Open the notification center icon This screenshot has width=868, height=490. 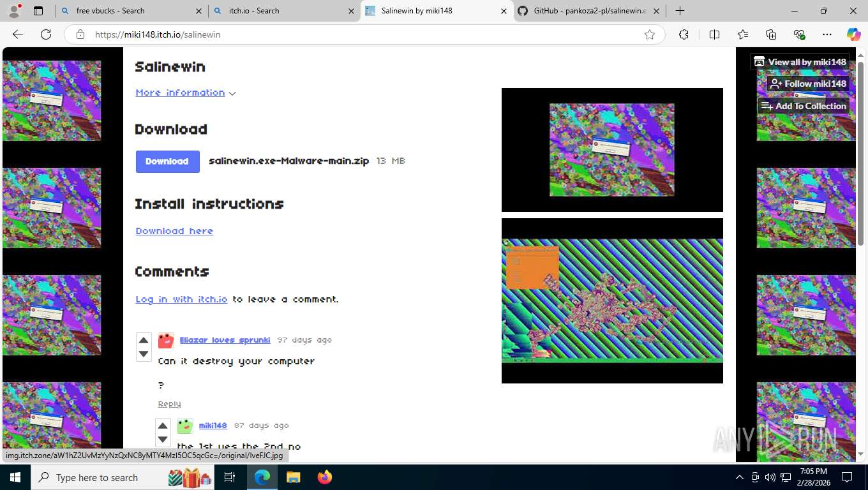coord(847,477)
